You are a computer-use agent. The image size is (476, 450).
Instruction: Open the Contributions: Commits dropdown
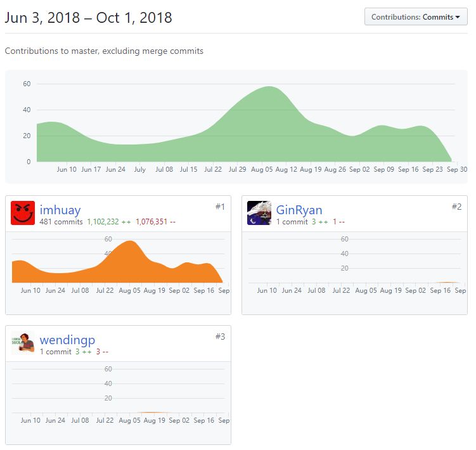(416, 16)
